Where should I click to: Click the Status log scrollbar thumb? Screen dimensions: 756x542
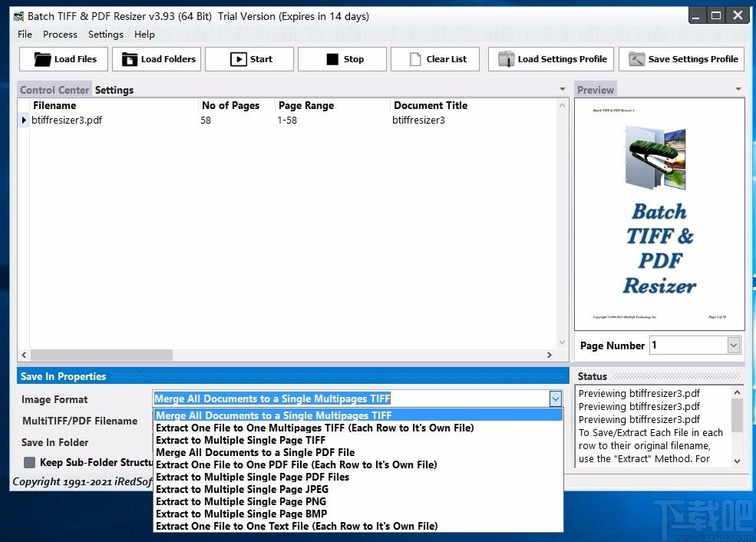[x=737, y=415]
